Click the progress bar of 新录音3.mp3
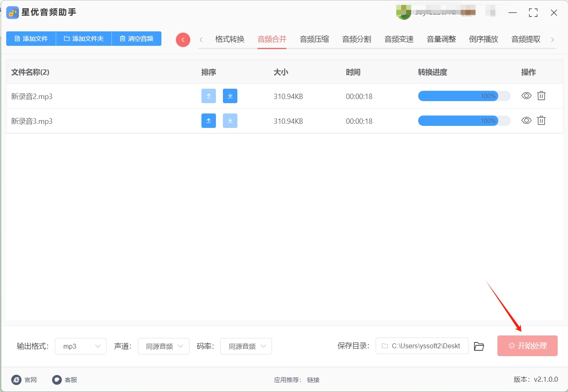 tap(464, 120)
